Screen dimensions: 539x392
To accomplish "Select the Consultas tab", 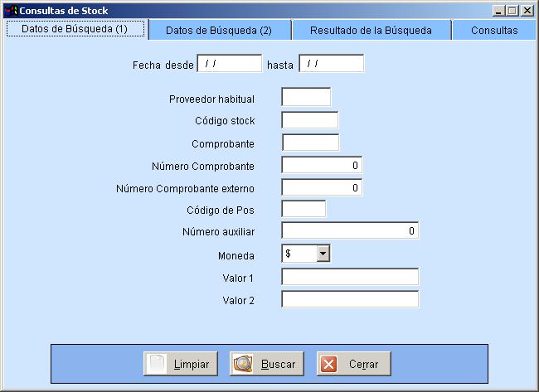I will (494, 30).
